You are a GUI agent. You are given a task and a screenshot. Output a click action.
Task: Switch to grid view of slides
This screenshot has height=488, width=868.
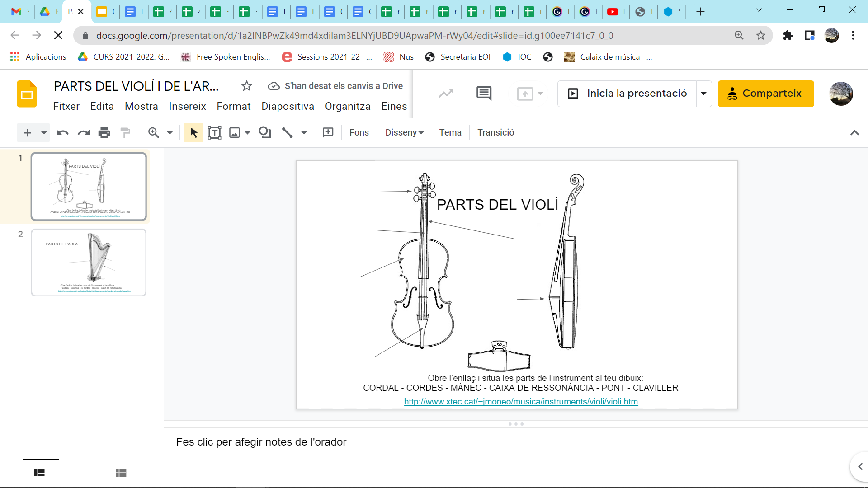pyautogui.click(x=121, y=472)
